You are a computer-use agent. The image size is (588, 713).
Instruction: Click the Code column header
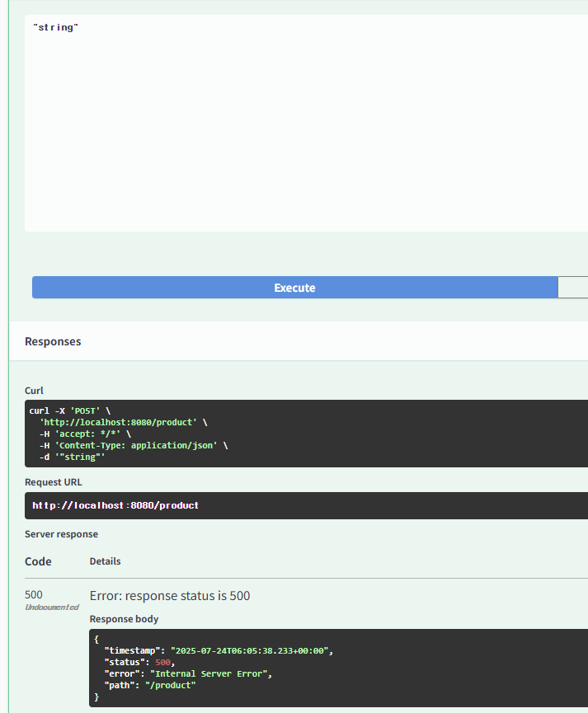[x=38, y=561]
